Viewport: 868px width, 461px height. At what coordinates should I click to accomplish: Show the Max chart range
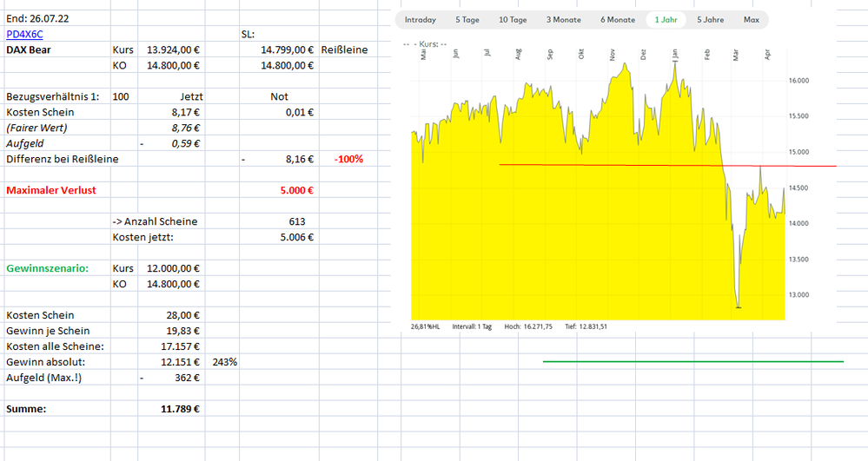pyautogui.click(x=751, y=20)
